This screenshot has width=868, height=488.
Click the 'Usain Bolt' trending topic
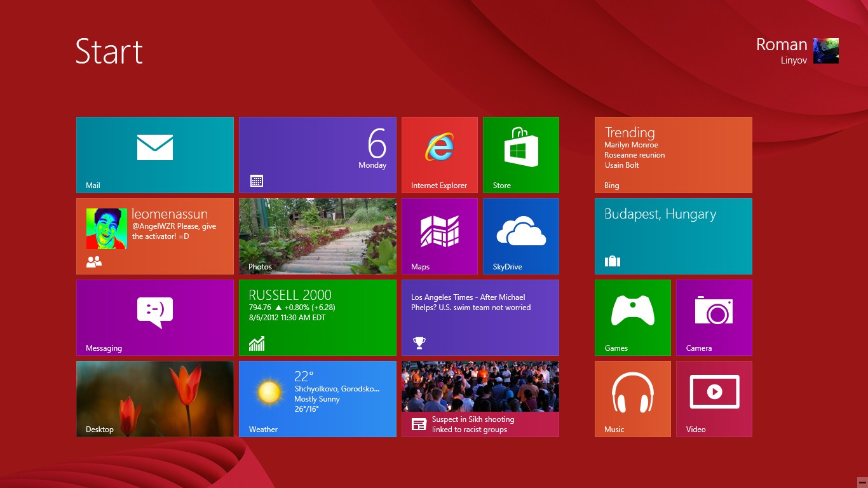621,165
